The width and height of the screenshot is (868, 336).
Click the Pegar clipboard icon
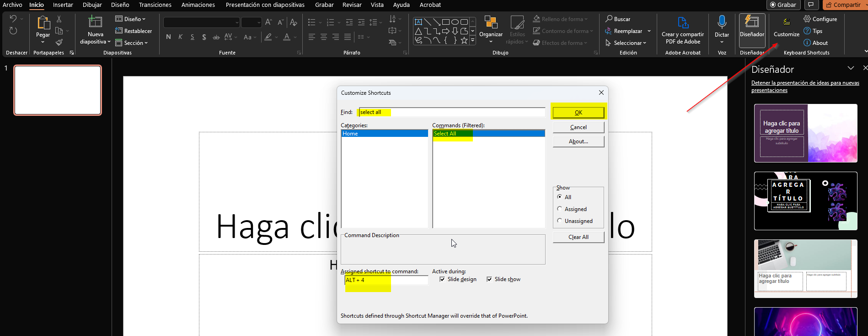tap(43, 23)
